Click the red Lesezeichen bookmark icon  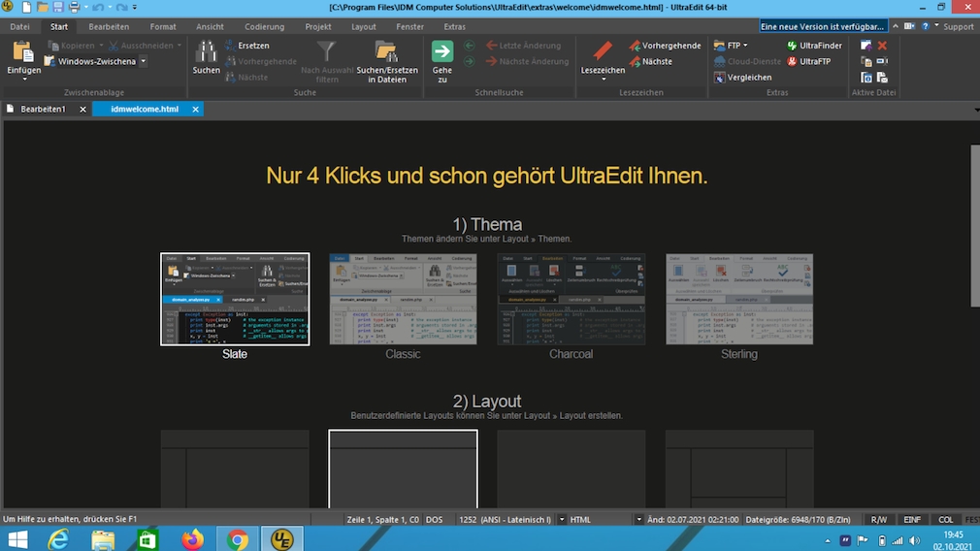pos(603,51)
